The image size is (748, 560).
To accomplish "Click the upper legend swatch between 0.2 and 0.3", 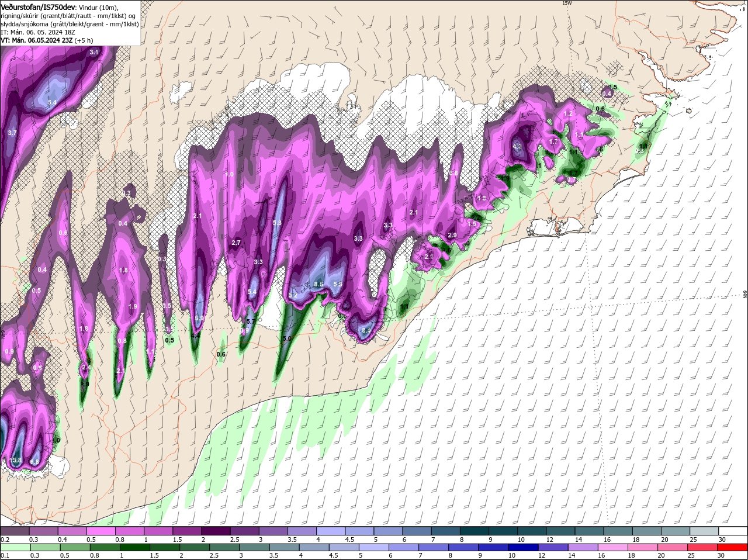I will click(15, 531).
